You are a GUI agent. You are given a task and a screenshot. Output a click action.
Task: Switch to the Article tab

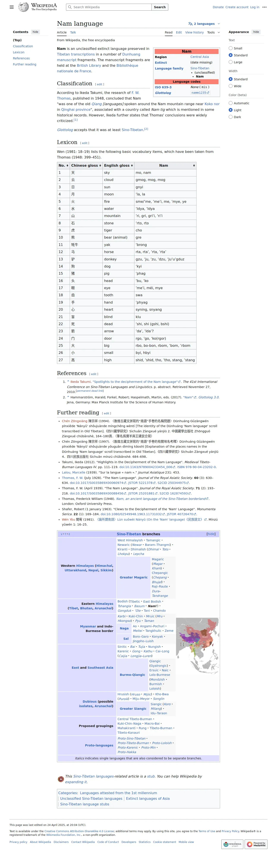click(x=62, y=32)
